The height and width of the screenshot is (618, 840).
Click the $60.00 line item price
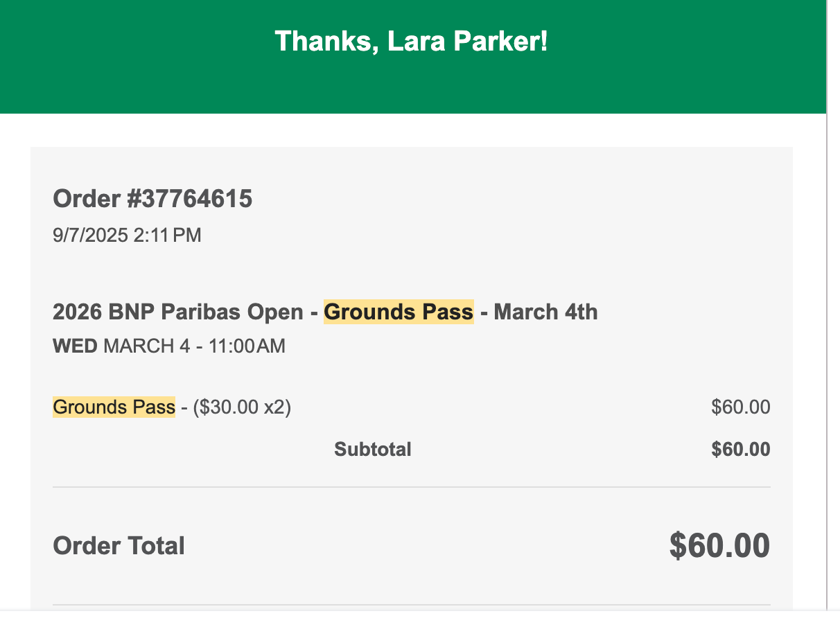[740, 407]
